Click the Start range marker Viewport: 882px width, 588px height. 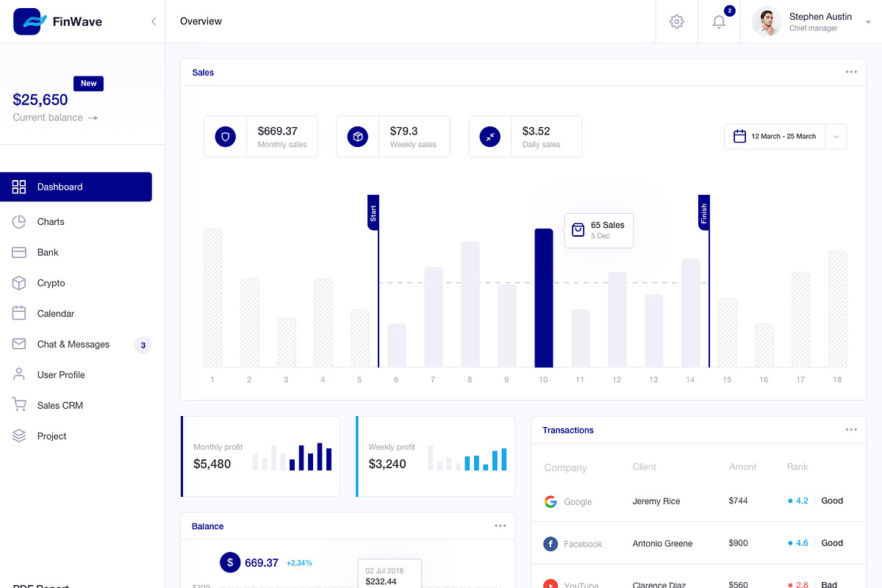click(373, 212)
